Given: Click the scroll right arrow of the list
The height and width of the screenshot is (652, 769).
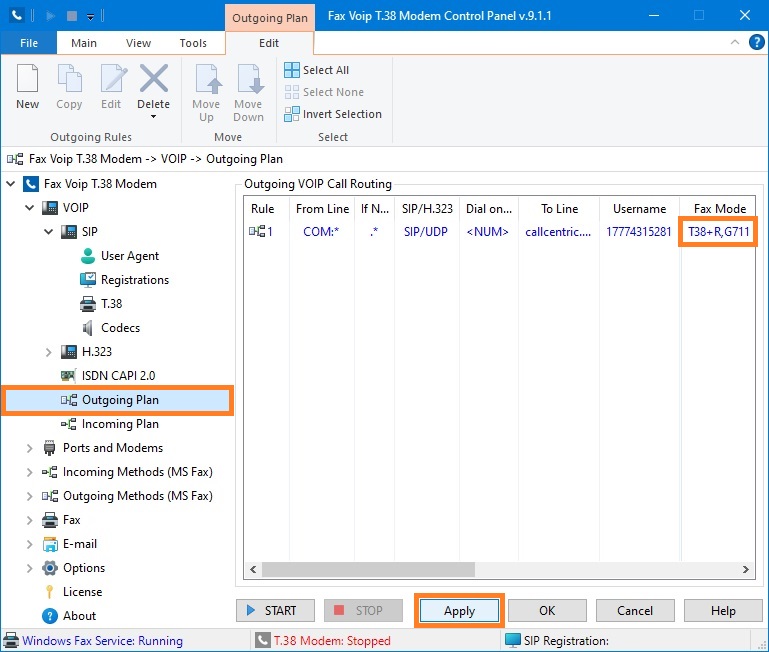Looking at the screenshot, I should tap(745, 570).
